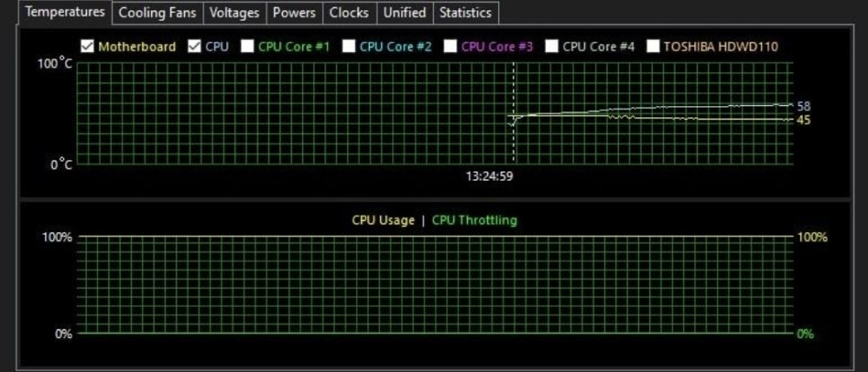Open the Voltages tab
The image size is (868, 372).
click(234, 13)
